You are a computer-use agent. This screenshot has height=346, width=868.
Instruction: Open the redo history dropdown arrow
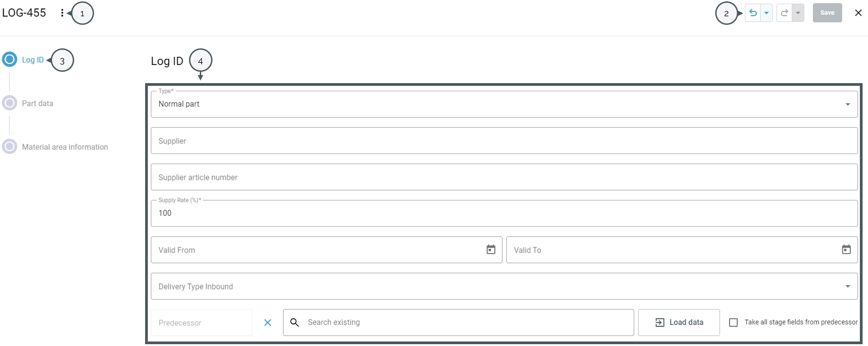[798, 13]
